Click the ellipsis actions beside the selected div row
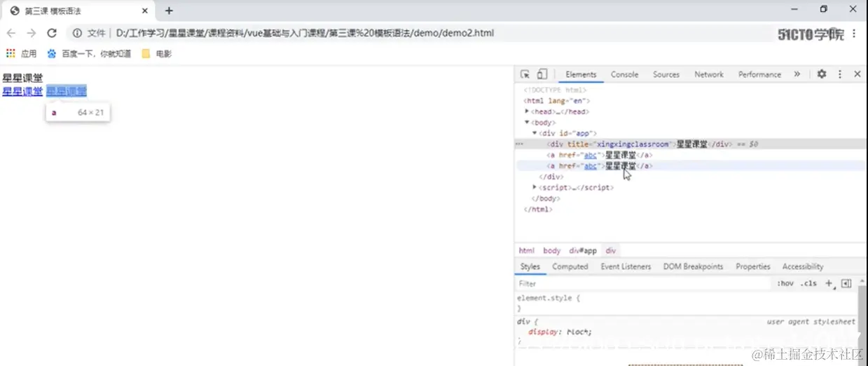This screenshot has width=868, height=366. [x=519, y=144]
